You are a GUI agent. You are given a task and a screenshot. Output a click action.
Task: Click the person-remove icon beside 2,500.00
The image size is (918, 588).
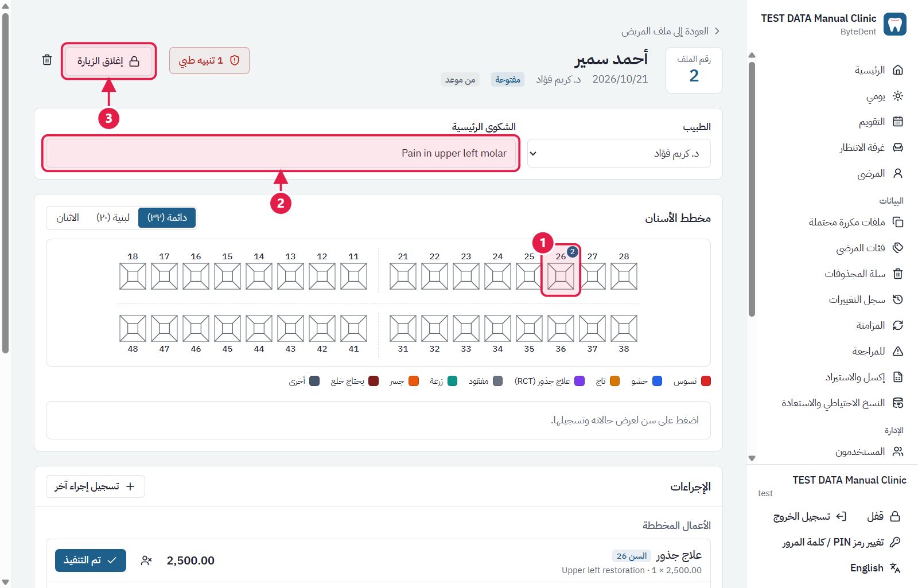click(146, 560)
